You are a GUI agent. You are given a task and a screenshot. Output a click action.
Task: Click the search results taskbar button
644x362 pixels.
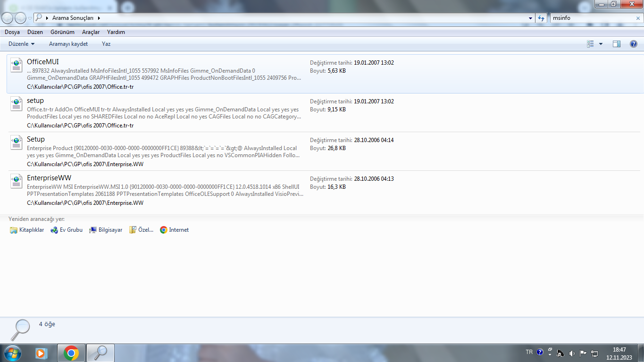[x=100, y=353]
